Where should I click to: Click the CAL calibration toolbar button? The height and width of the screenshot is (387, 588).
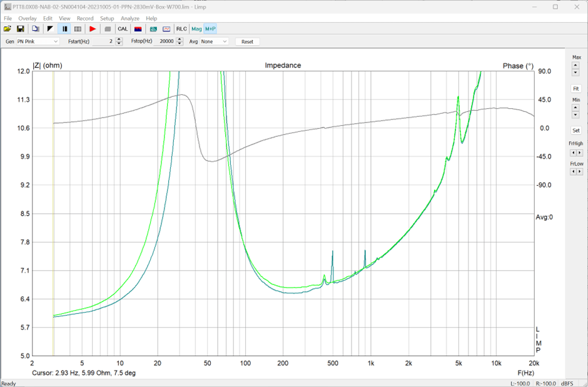click(x=123, y=29)
